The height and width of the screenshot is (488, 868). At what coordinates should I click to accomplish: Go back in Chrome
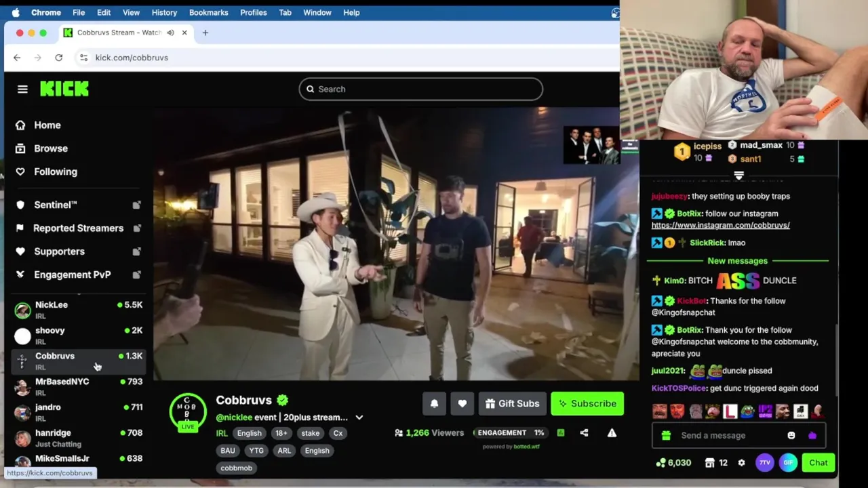click(x=17, y=58)
